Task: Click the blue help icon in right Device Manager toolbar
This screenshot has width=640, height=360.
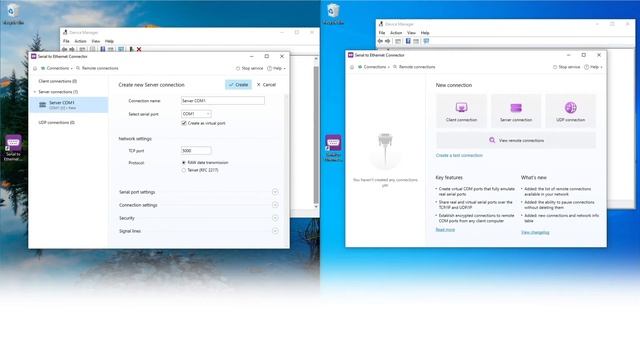Action: [408, 41]
